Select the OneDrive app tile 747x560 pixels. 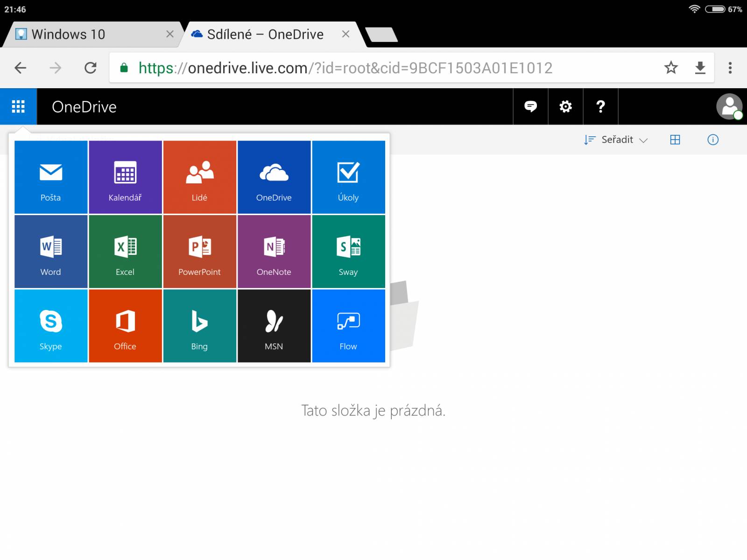pos(274,177)
